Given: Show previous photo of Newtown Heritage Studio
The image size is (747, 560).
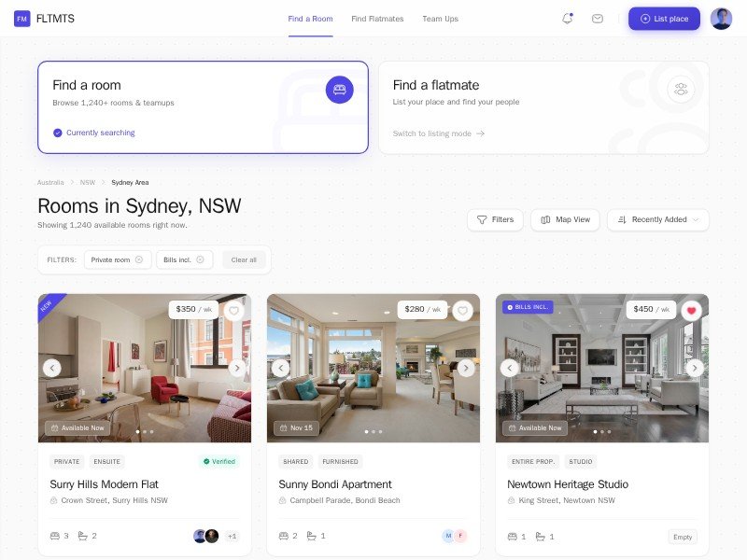Looking at the screenshot, I should [x=509, y=368].
